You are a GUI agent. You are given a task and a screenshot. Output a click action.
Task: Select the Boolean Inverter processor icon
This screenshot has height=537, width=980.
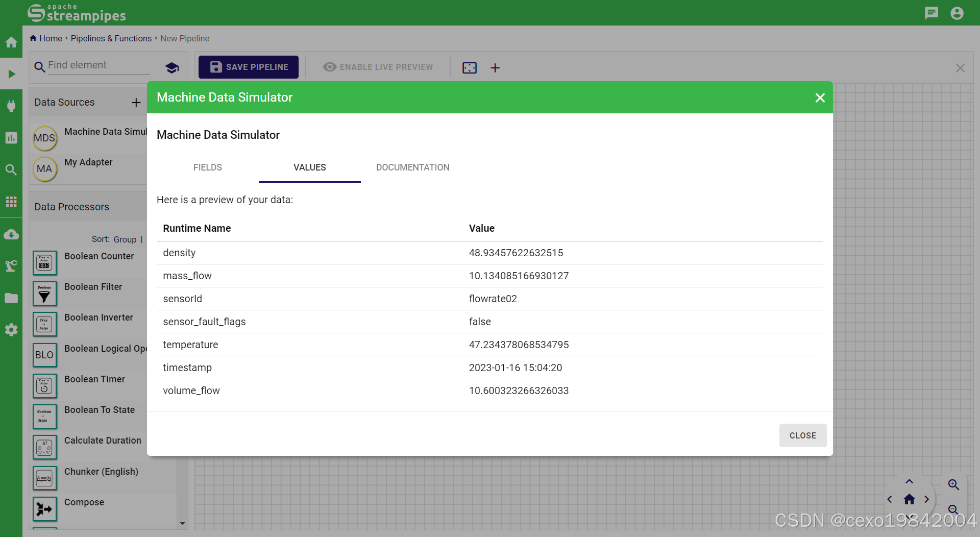tap(45, 324)
